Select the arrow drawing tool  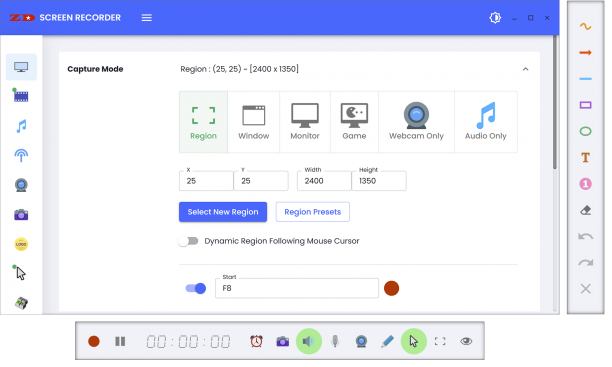[x=585, y=53]
